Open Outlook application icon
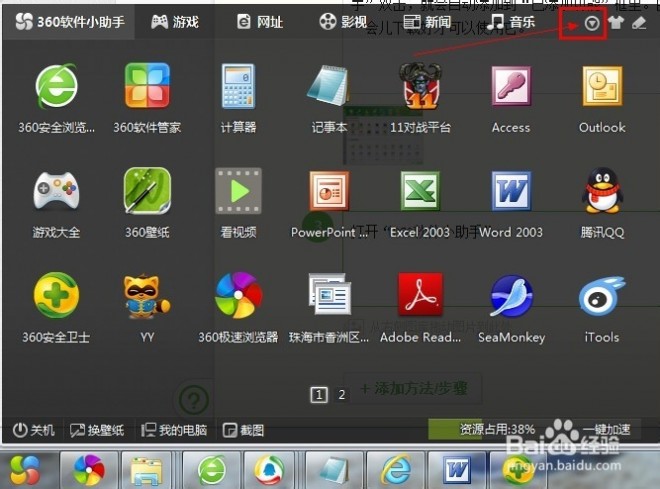This screenshot has width=660, height=489. [602, 86]
